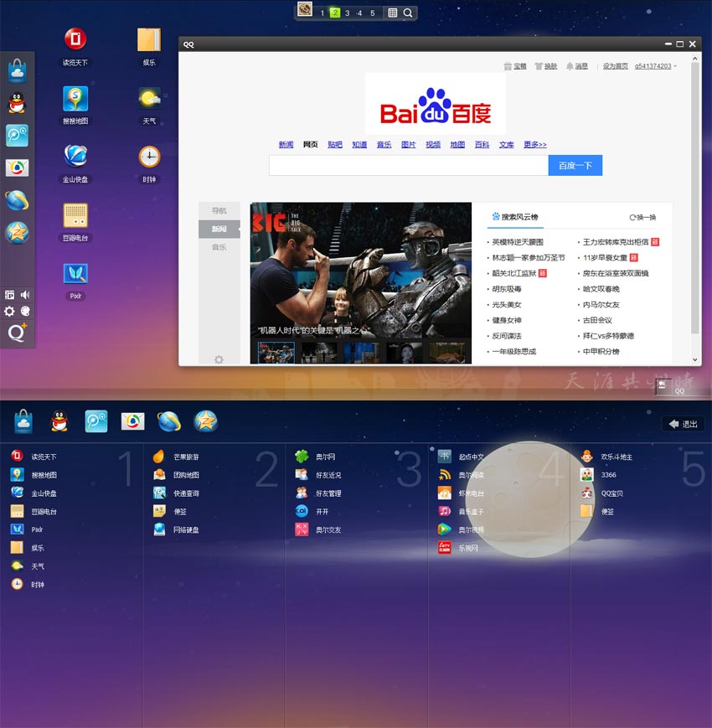The height and width of the screenshot is (728, 712).
Task: Open 芒果旅游 in the desktop 2 list
Action: pos(177,457)
